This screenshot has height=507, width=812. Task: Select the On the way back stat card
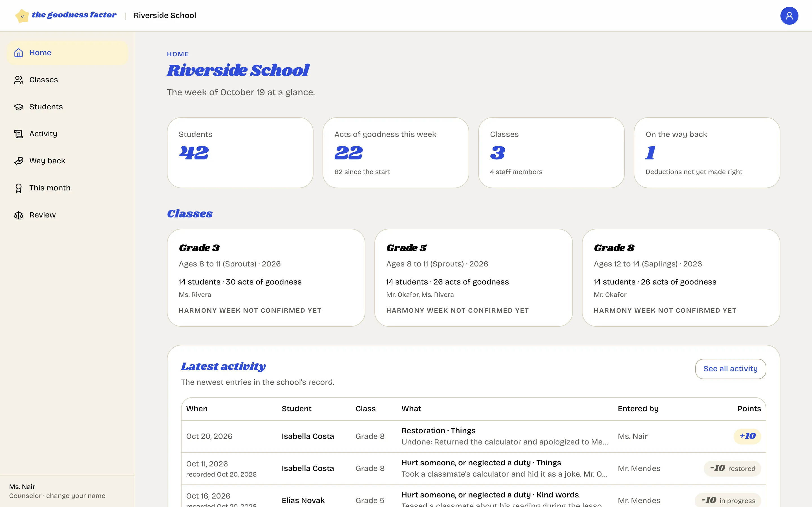[x=707, y=153]
